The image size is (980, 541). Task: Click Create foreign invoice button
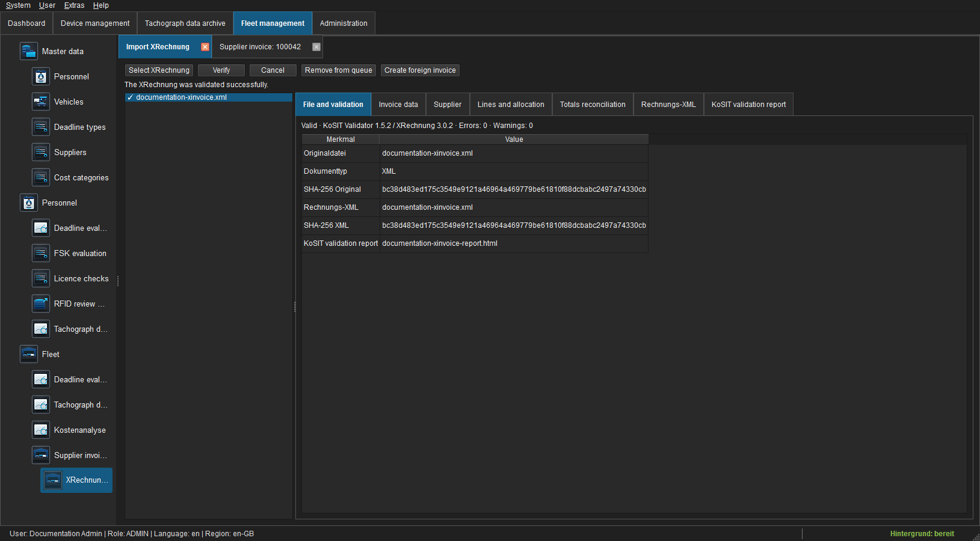420,70
